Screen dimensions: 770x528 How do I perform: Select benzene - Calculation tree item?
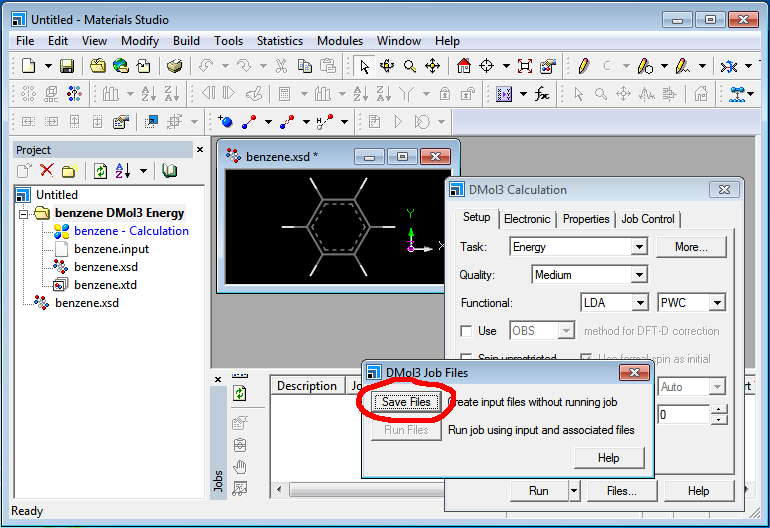[131, 231]
